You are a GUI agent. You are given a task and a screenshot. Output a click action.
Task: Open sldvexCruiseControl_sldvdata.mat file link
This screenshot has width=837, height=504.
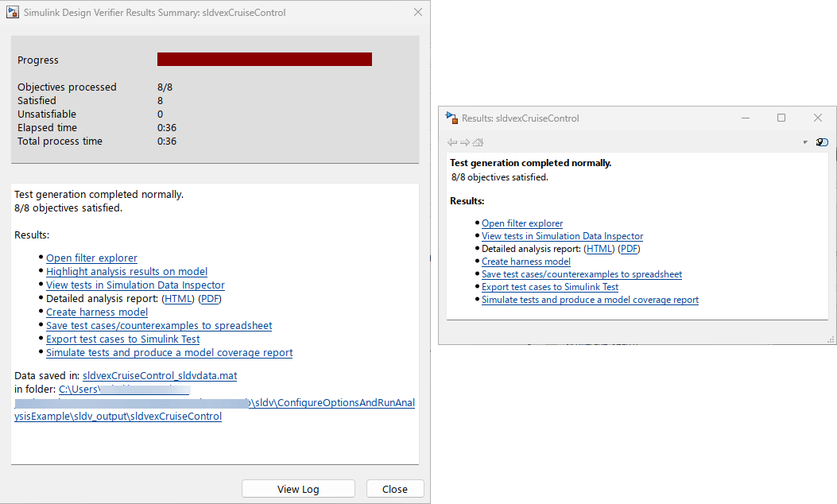click(160, 375)
